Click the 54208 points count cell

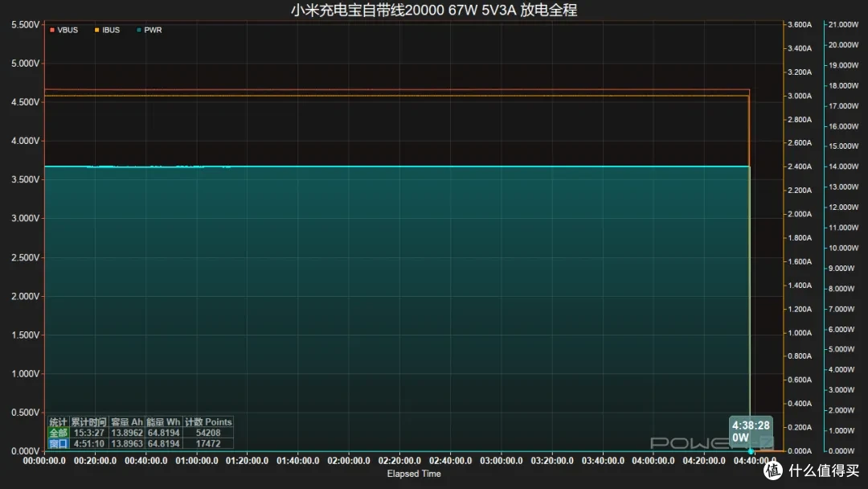(208, 433)
